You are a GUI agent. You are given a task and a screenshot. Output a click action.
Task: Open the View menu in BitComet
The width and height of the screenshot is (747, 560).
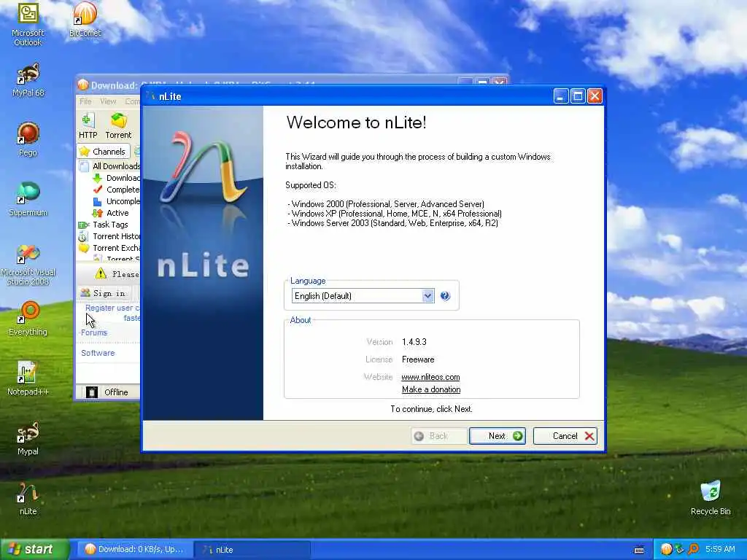(108, 101)
